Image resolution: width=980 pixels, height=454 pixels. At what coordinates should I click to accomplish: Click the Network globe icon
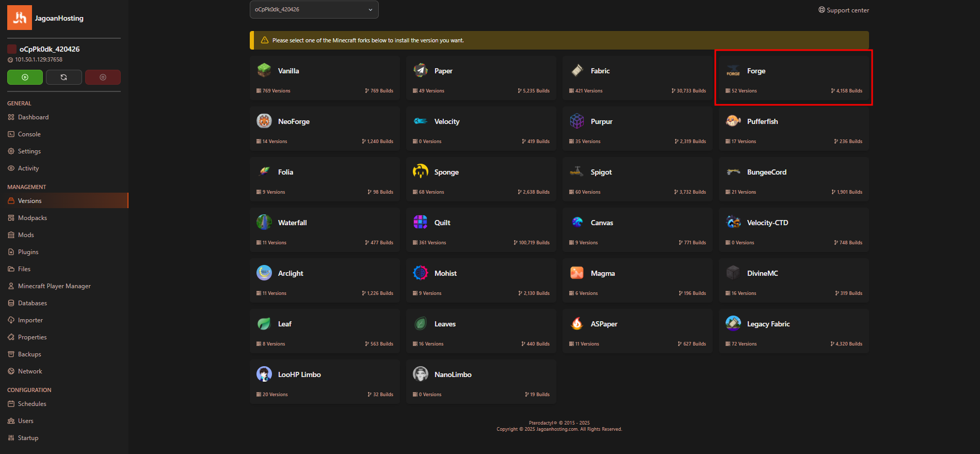(11, 371)
